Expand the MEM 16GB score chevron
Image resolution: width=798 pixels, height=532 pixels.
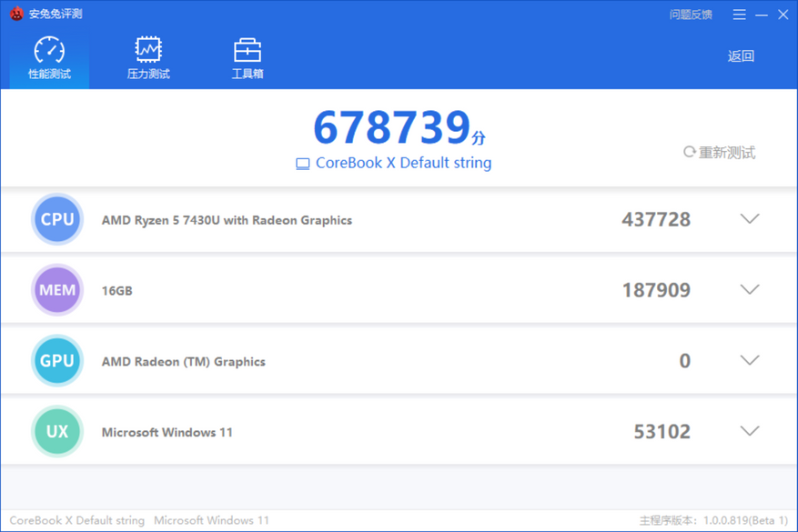(x=750, y=289)
